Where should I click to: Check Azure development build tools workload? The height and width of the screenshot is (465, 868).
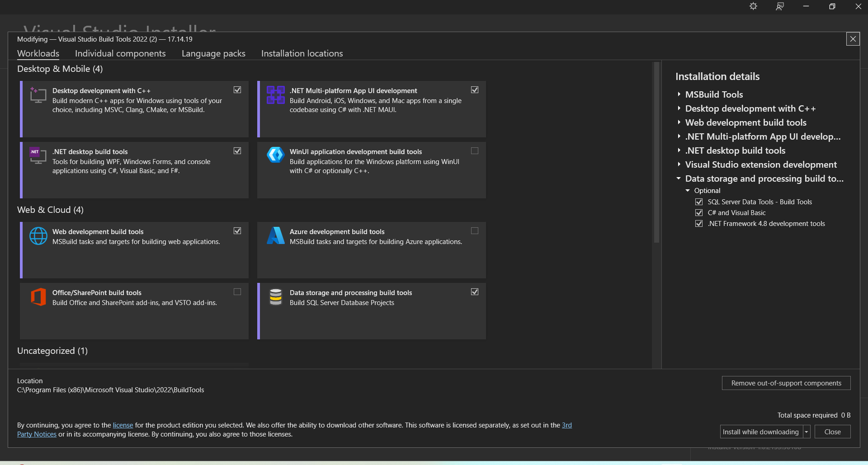click(475, 231)
